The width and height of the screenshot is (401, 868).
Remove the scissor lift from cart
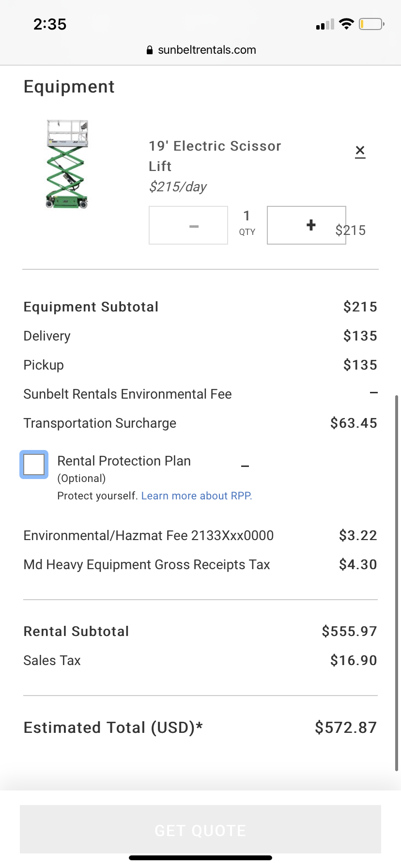pos(360,151)
